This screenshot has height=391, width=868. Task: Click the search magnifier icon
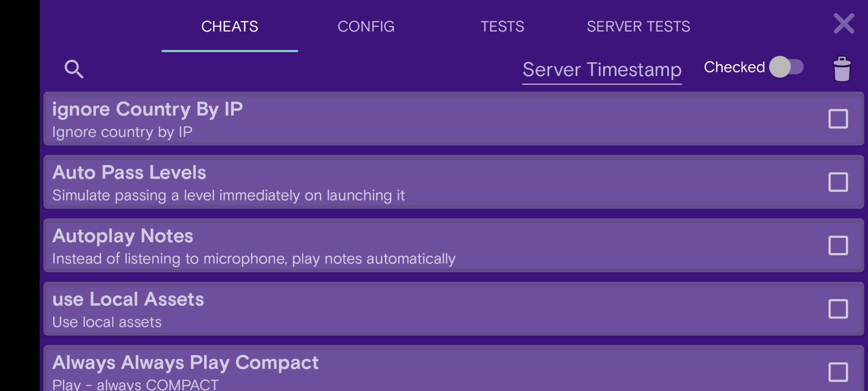(x=74, y=69)
